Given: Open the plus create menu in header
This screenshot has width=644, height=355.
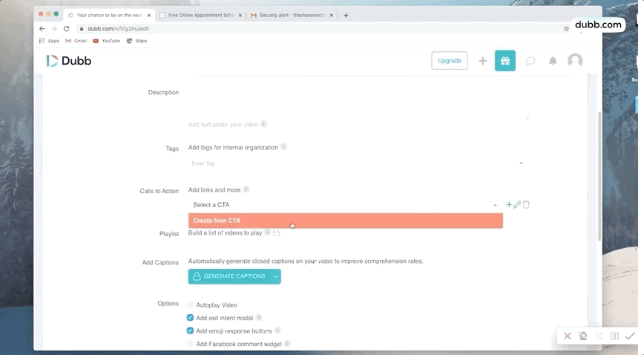Looking at the screenshot, I should click(x=482, y=61).
